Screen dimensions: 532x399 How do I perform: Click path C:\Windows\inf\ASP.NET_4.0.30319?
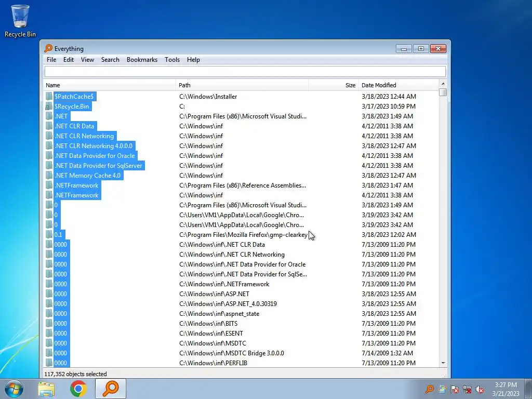228,303
